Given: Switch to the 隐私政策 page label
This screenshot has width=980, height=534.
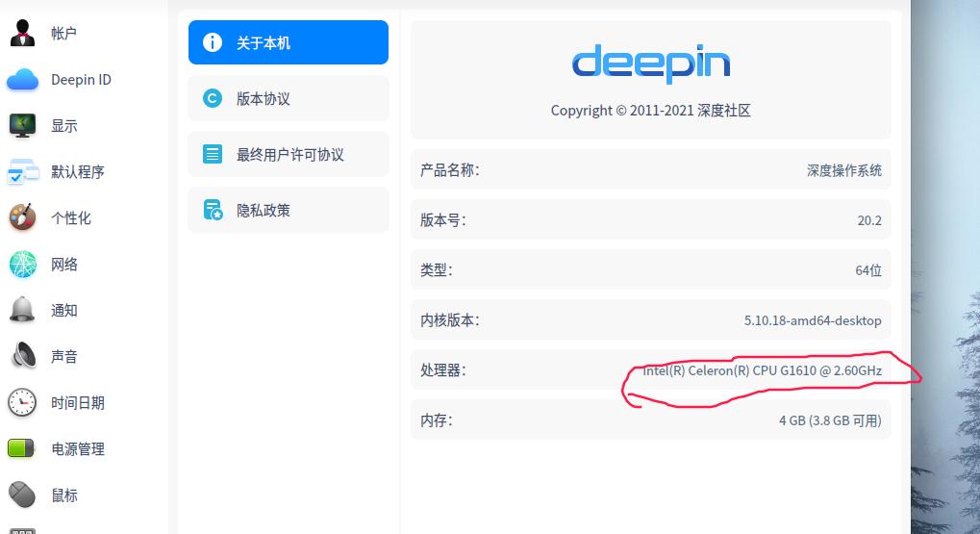Looking at the screenshot, I should 264,211.
